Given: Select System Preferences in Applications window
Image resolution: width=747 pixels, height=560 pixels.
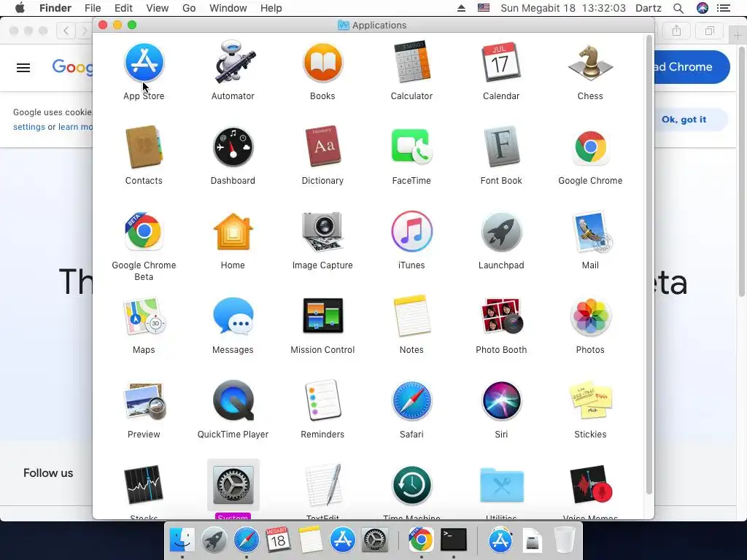Looking at the screenshot, I should pos(233,485).
